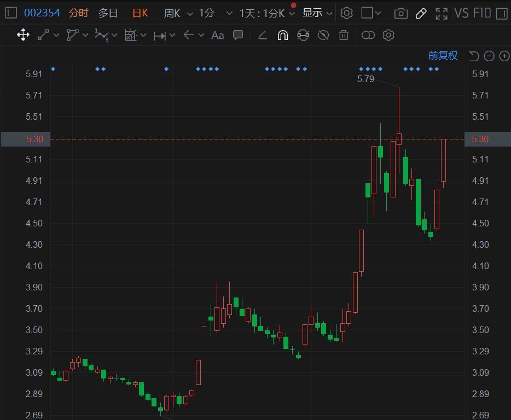The height and width of the screenshot is (420, 511).
Task: Click 前复权 price adjustment link
Action: (443, 56)
